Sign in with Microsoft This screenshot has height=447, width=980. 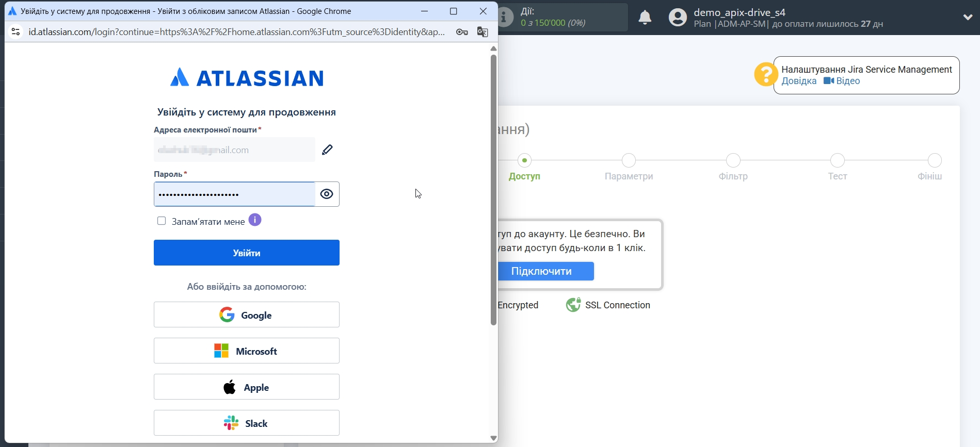coord(247,351)
